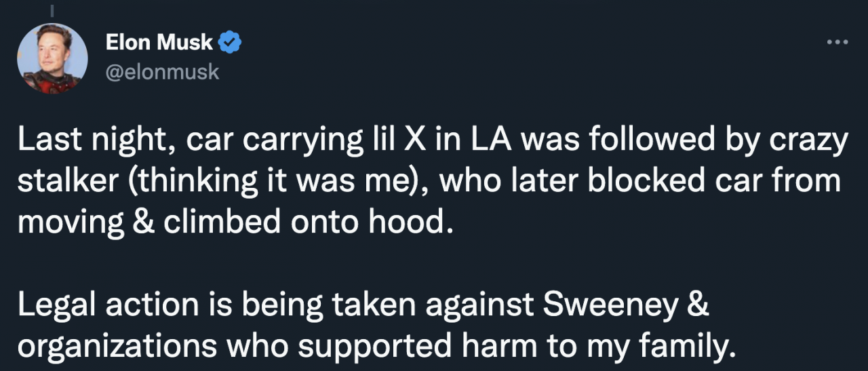
Task: Click the word "Sweeney" in the tweet
Action: click(608, 305)
